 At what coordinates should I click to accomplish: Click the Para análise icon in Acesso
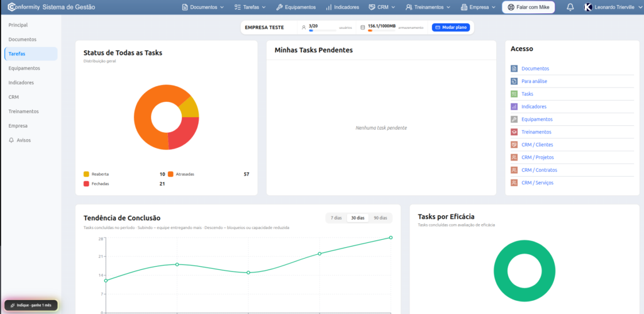tap(514, 81)
